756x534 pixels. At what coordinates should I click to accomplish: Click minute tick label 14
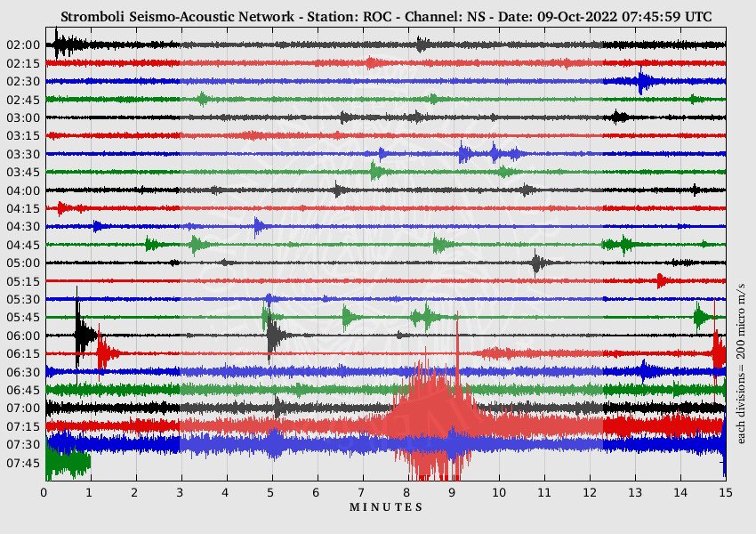(680, 492)
